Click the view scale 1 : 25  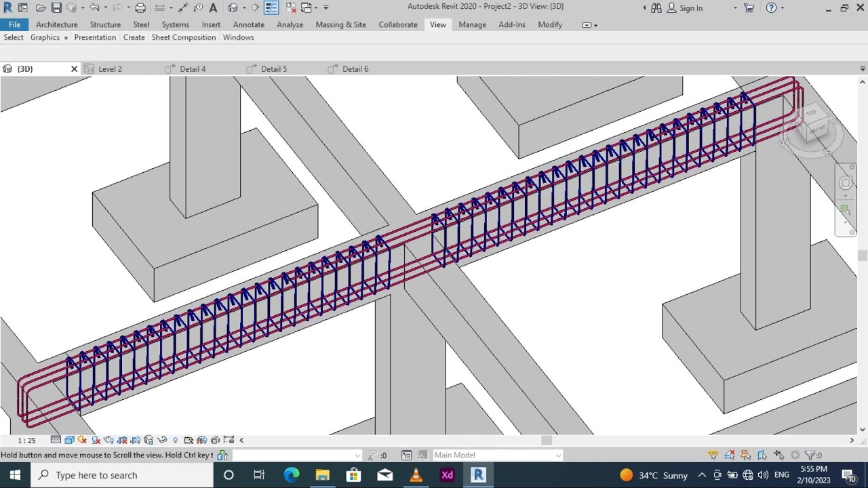click(26, 441)
